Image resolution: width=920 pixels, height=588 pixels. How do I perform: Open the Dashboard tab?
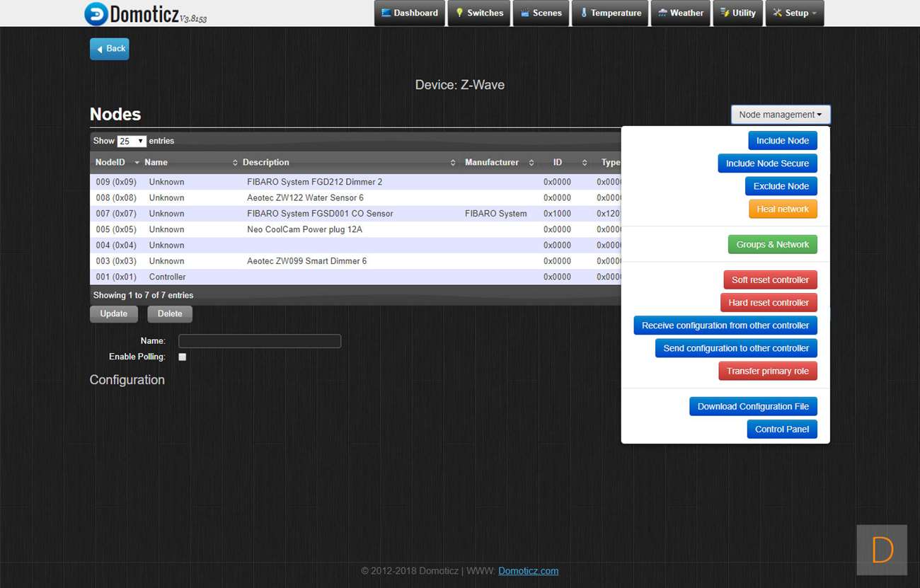click(x=409, y=13)
